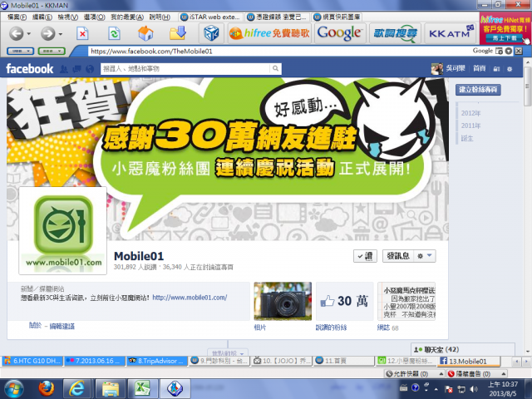Viewport: 532px width, 399px height.
Task: Click the 發訊息 message button
Action: (398, 256)
